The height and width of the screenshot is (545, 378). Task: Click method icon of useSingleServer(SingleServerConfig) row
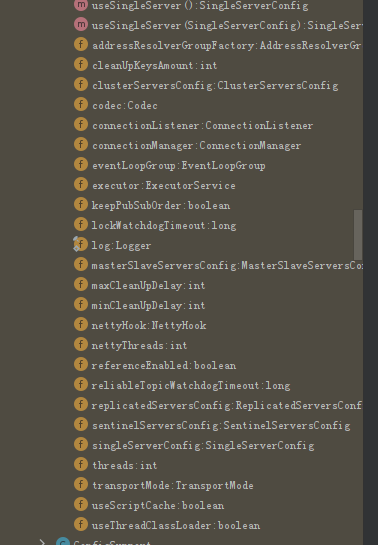coord(81,25)
